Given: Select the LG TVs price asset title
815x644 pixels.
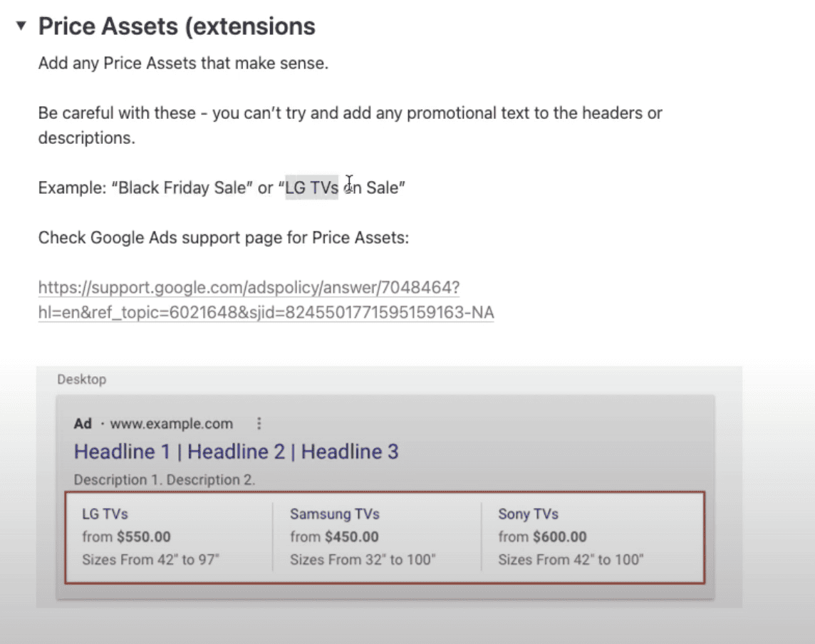Looking at the screenshot, I should pos(105,514).
